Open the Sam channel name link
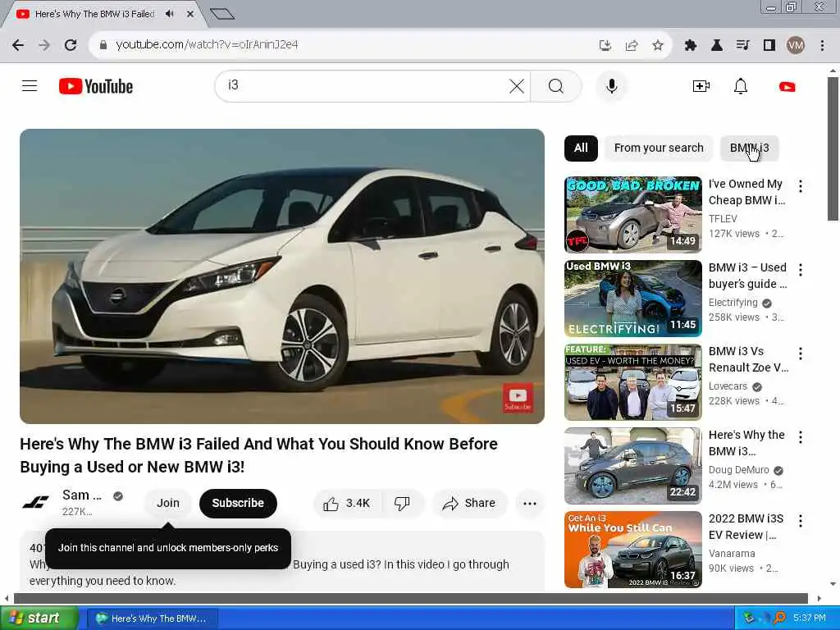The height and width of the screenshot is (630, 840). coord(81,495)
